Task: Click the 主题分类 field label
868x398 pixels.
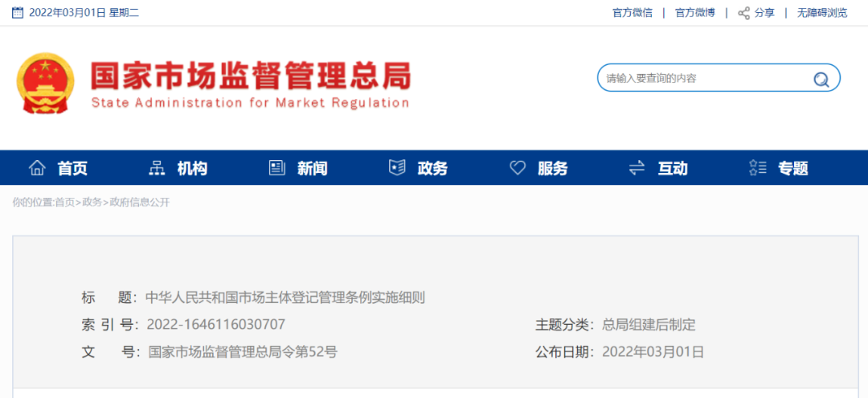Action: (x=565, y=325)
